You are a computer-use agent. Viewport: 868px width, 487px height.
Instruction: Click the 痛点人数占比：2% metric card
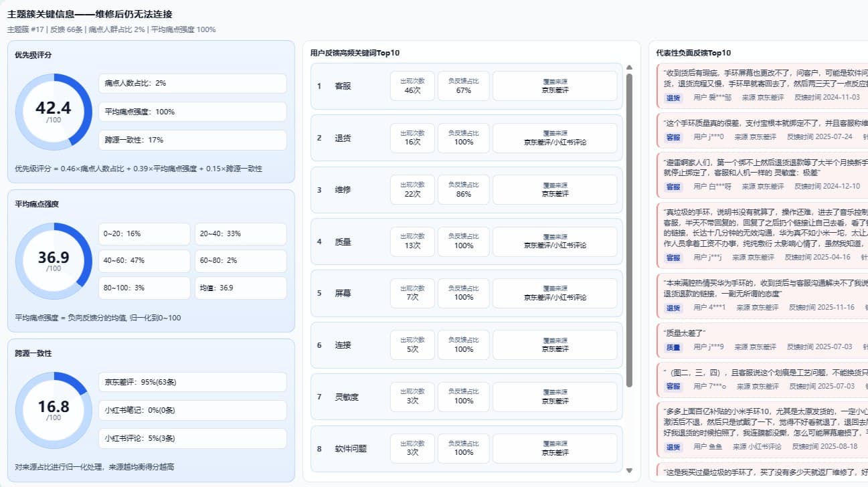(x=192, y=84)
